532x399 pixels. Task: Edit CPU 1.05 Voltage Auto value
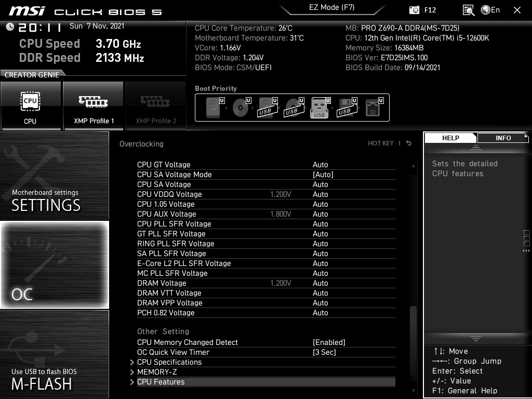[x=320, y=204]
